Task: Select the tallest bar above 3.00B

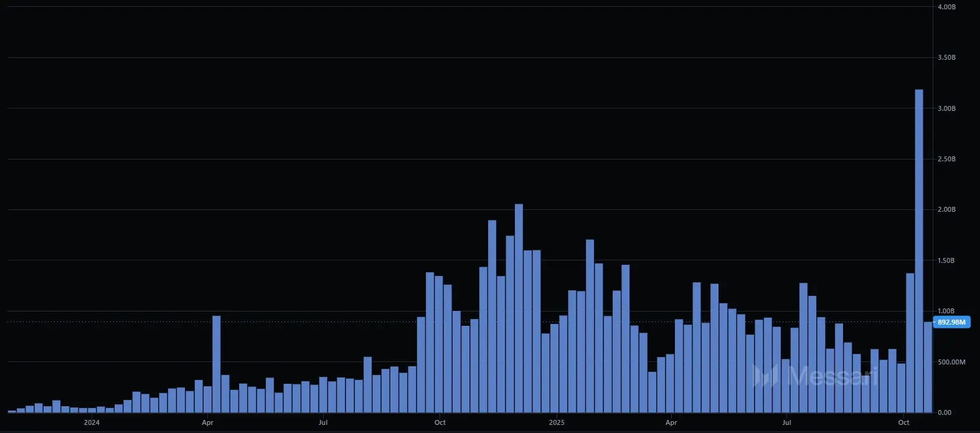Action: point(918,249)
